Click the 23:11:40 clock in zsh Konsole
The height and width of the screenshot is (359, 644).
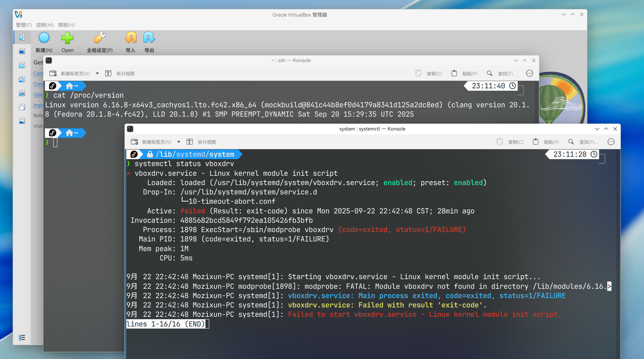pos(490,86)
